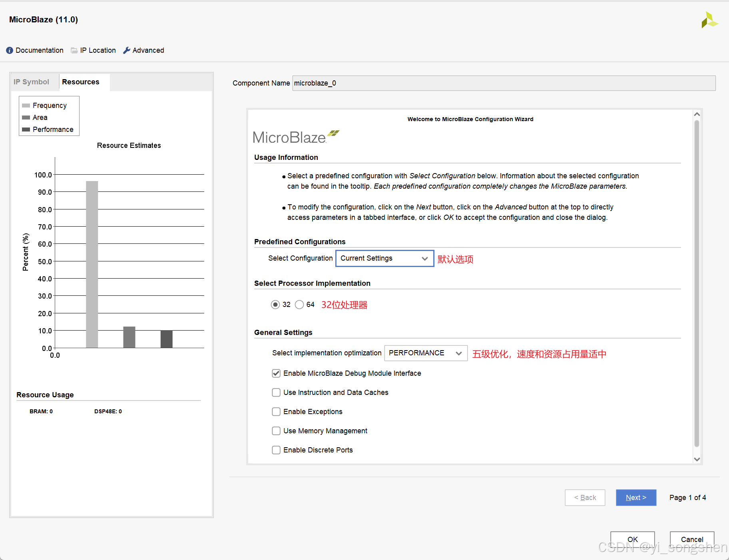
Task: Click the scrollbar up arrow in wizard
Action: point(697,114)
